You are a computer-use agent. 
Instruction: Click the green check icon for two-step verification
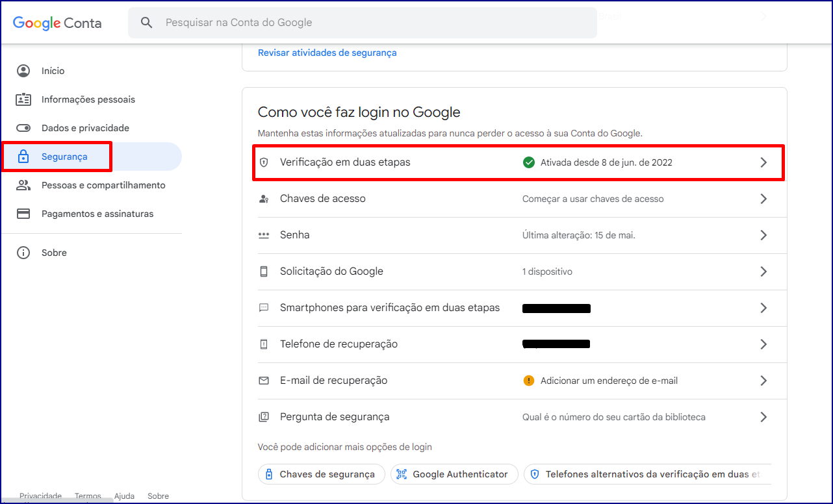[529, 162]
